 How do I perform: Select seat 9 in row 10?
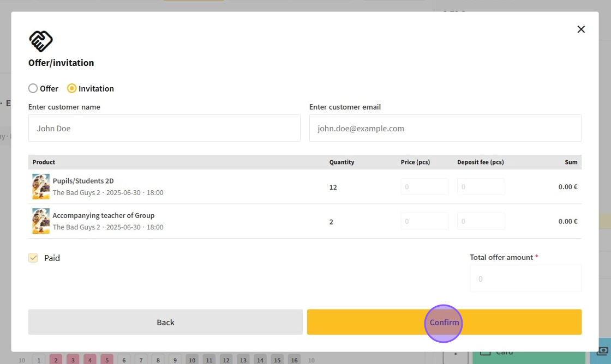[175, 360]
